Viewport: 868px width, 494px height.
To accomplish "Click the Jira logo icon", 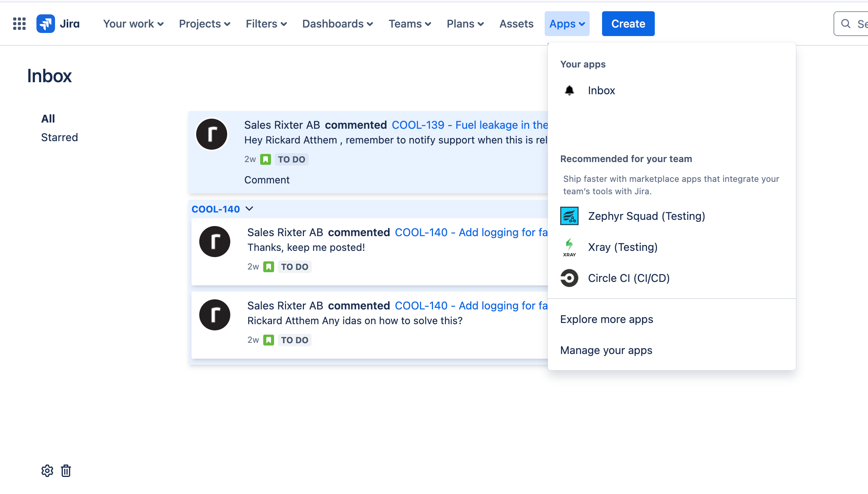I will (x=46, y=24).
